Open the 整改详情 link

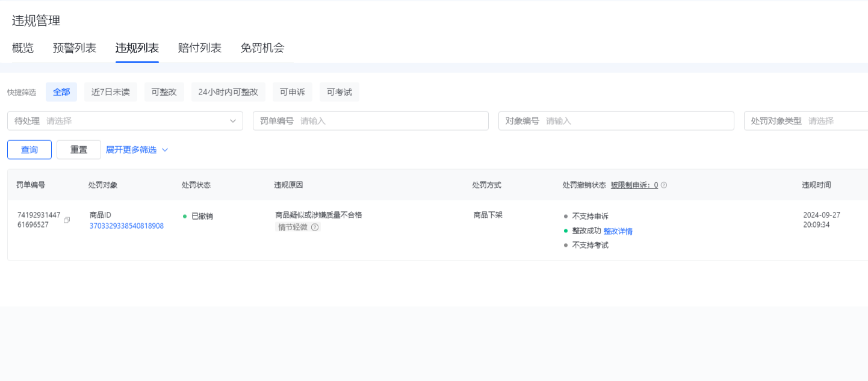click(618, 231)
